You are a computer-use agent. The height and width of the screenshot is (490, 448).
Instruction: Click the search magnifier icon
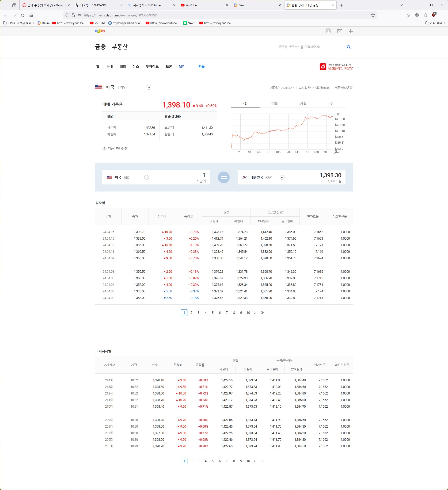pyautogui.click(x=348, y=47)
